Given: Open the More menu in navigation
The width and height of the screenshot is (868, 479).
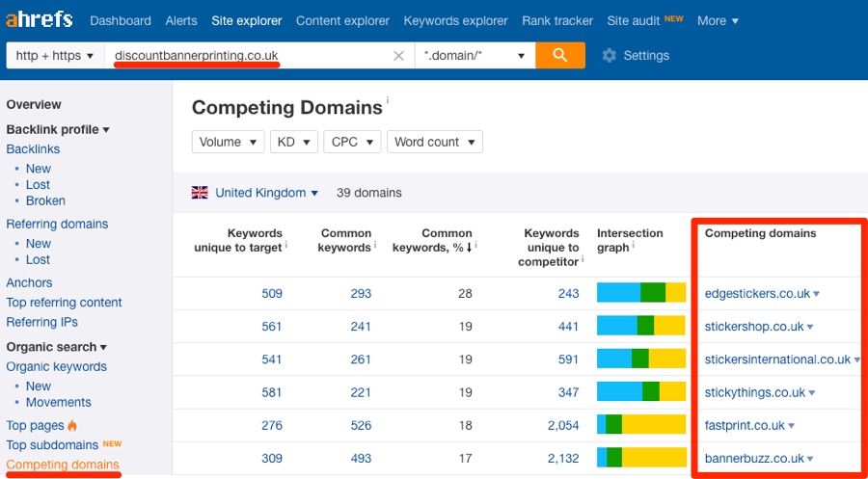Looking at the screenshot, I should point(718,20).
